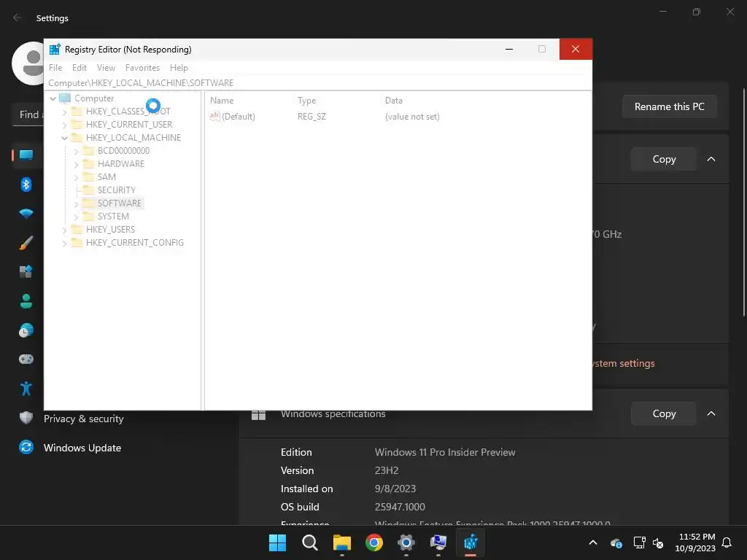
Task: Open the View menu in Registry Editor
Action: click(106, 68)
